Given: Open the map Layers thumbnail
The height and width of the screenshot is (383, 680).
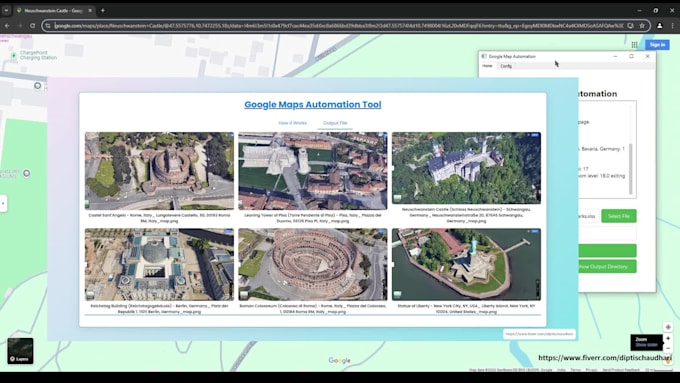Looking at the screenshot, I should click(x=20, y=350).
